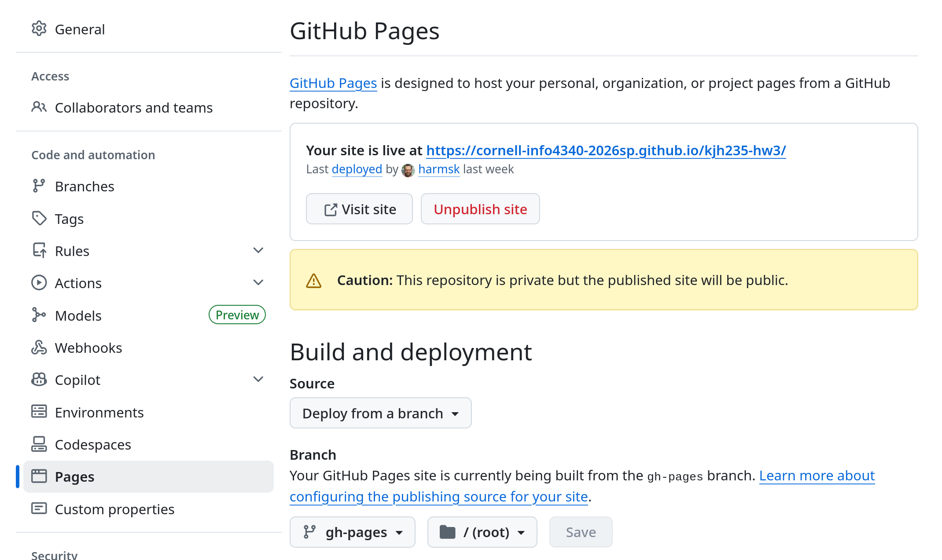Click the Environments server icon
This screenshot has width=942, height=560.
point(39,412)
